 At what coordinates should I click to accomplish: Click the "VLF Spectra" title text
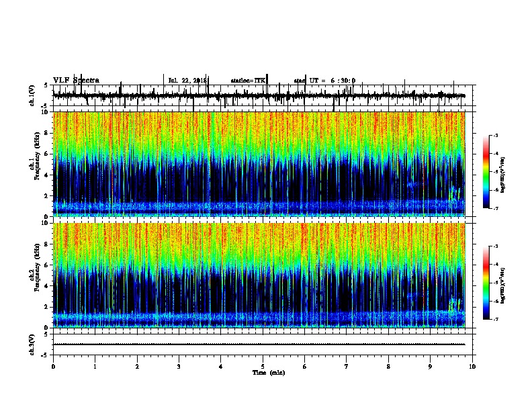click(76, 81)
